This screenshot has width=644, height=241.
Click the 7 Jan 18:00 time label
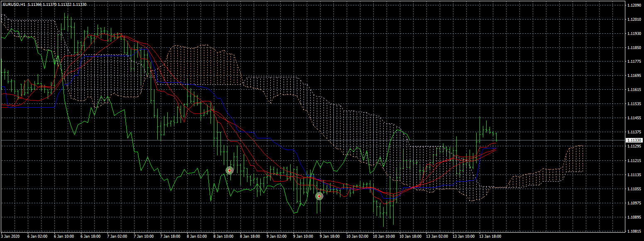tap(170, 236)
